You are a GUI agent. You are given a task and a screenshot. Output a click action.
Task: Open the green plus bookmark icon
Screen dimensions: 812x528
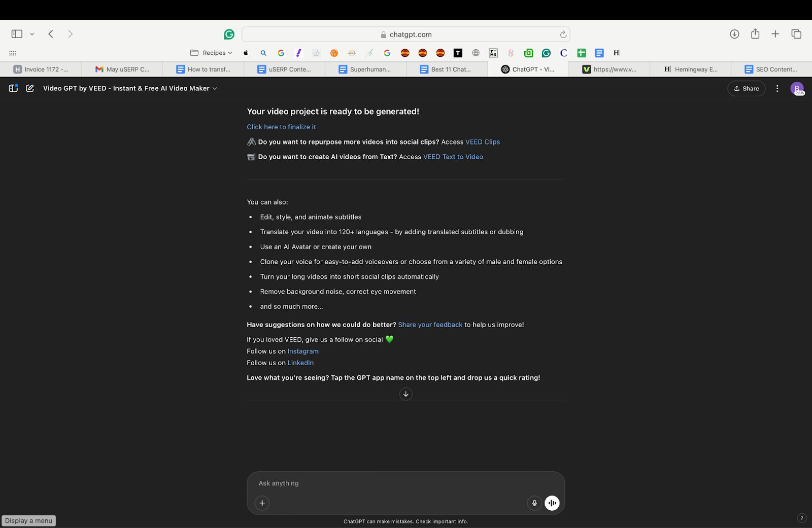(582, 53)
